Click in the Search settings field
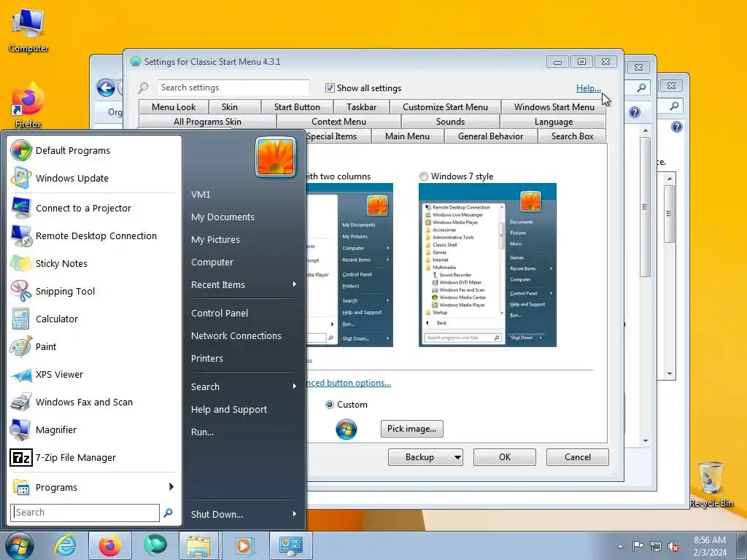The width and height of the screenshot is (747, 560). pyautogui.click(x=233, y=87)
